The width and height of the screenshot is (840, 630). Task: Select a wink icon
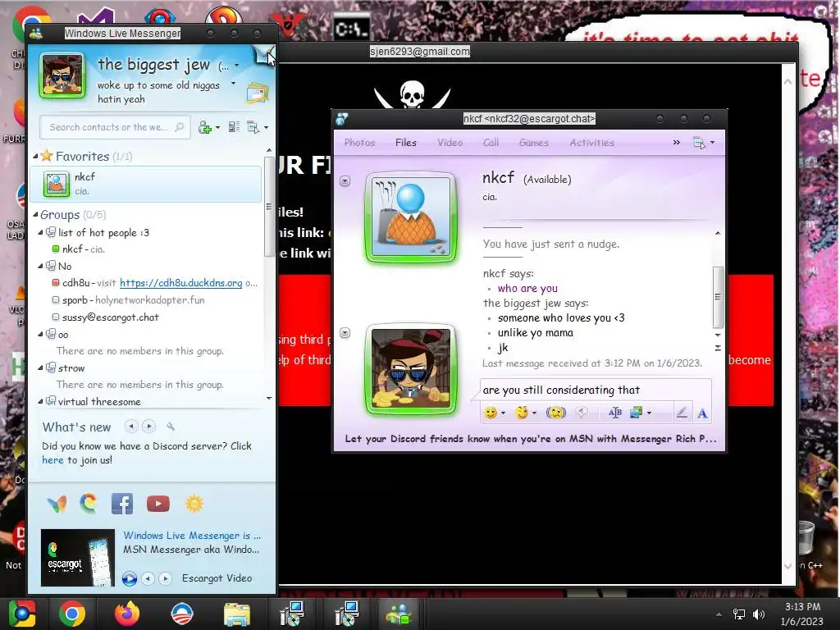[521, 413]
